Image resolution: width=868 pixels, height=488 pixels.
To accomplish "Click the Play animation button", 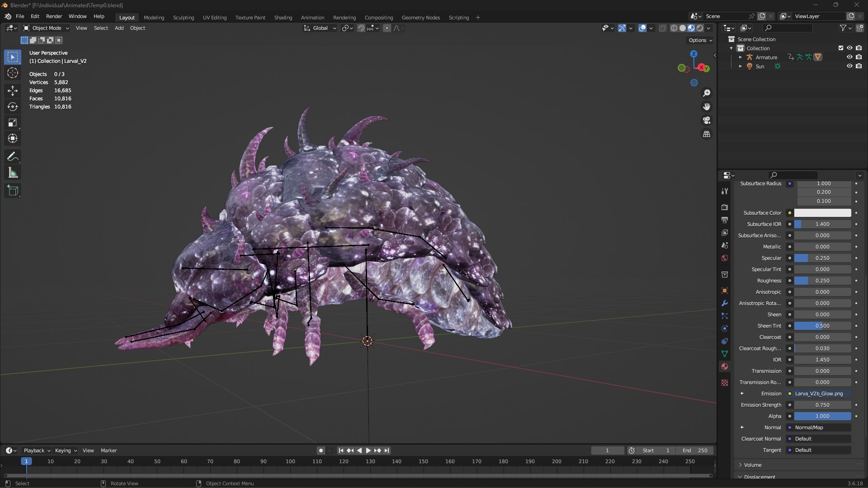I will click(368, 450).
